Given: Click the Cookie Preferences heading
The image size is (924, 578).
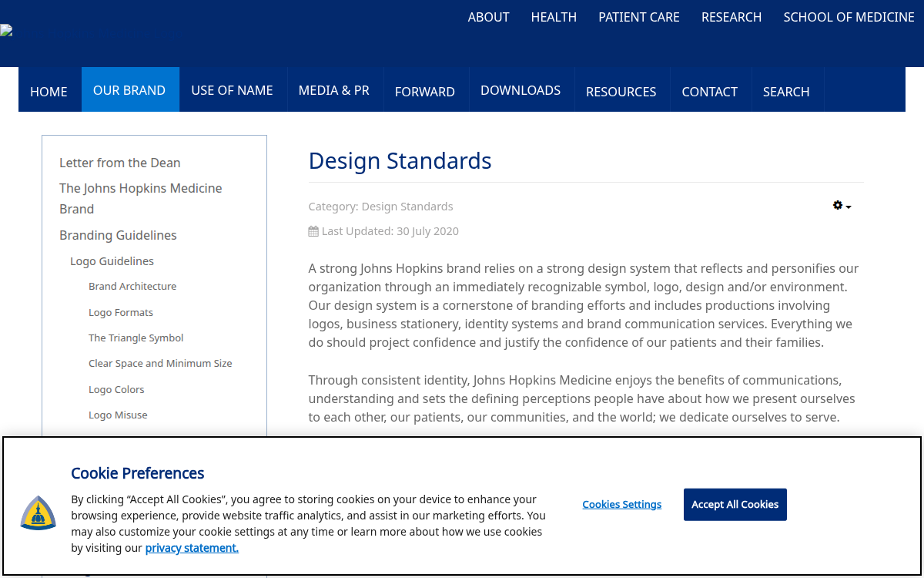Looking at the screenshot, I should 138,473.
